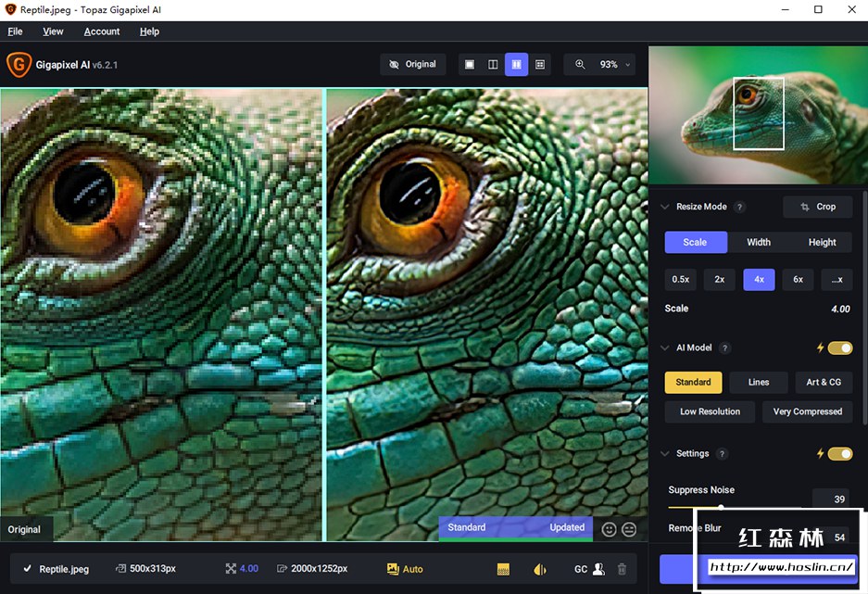
Task: Select the Width resize tab
Action: tap(759, 242)
